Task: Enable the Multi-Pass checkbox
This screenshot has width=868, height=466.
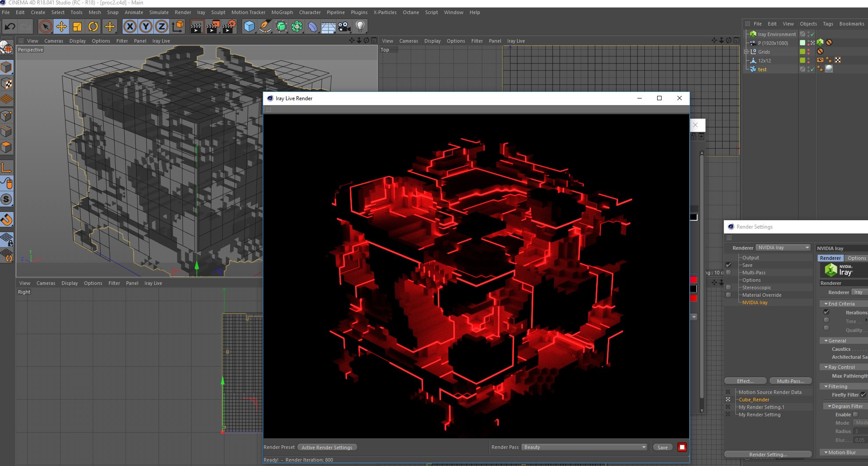Action: [729, 273]
